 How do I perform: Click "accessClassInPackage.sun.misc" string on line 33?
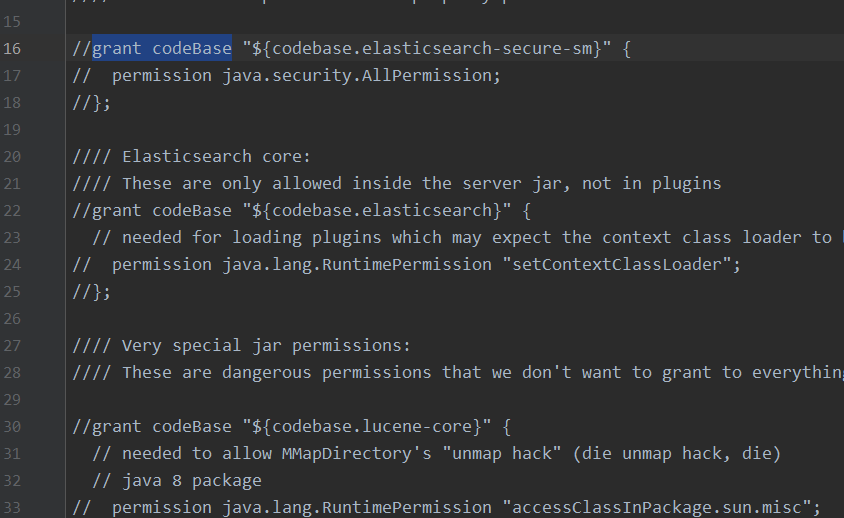[x=657, y=507]
